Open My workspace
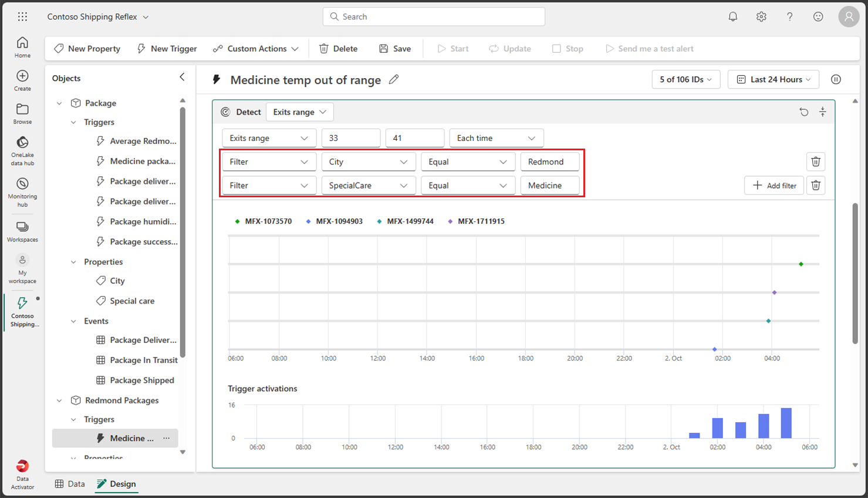 click(22, 270)
